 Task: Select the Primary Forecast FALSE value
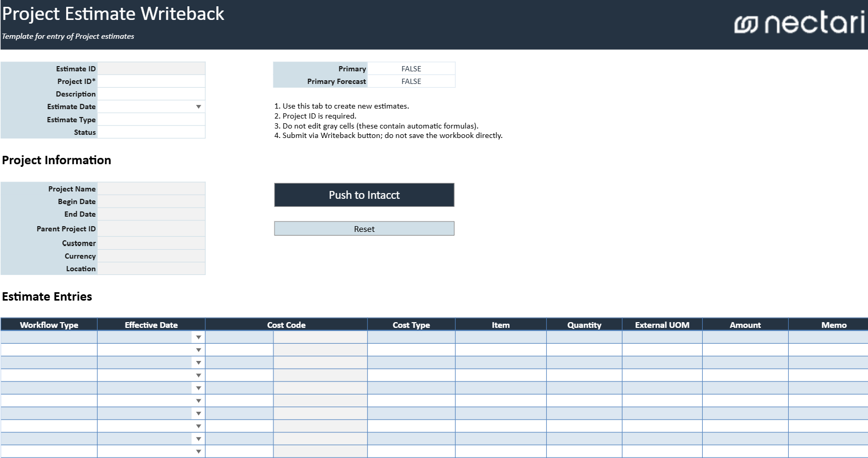pos(411,81)
